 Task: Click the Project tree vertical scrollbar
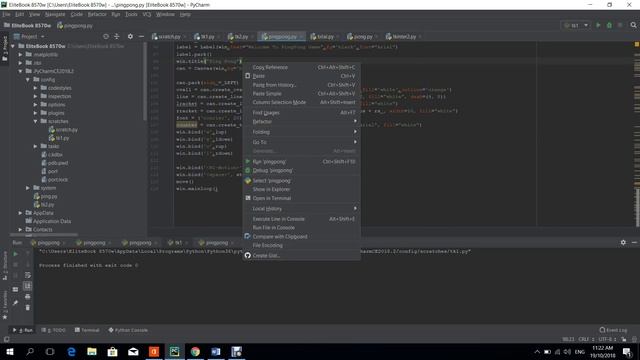coord(145,82)
